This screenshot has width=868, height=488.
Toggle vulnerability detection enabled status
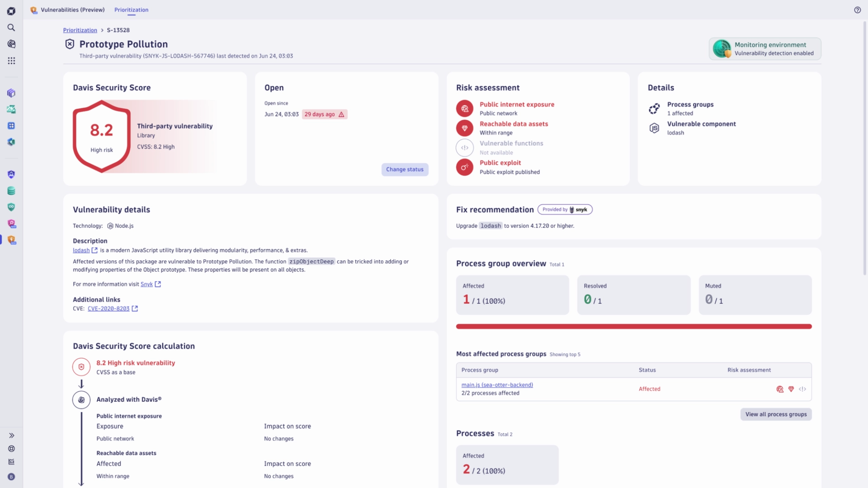[x=765, y=49]
